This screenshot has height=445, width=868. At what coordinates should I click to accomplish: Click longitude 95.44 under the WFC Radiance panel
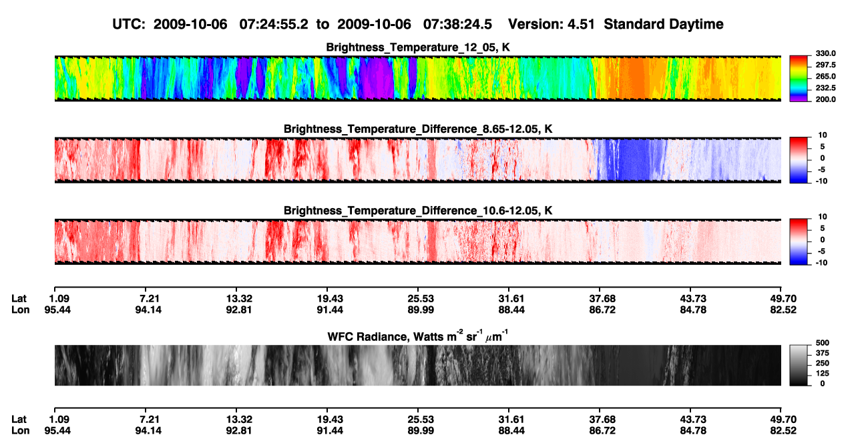coord(57,430)
